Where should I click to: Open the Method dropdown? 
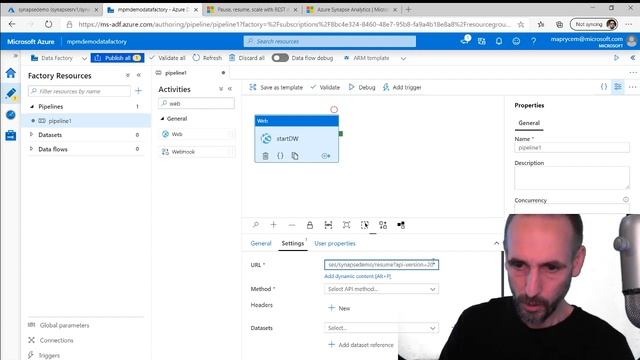coord(381,289)
